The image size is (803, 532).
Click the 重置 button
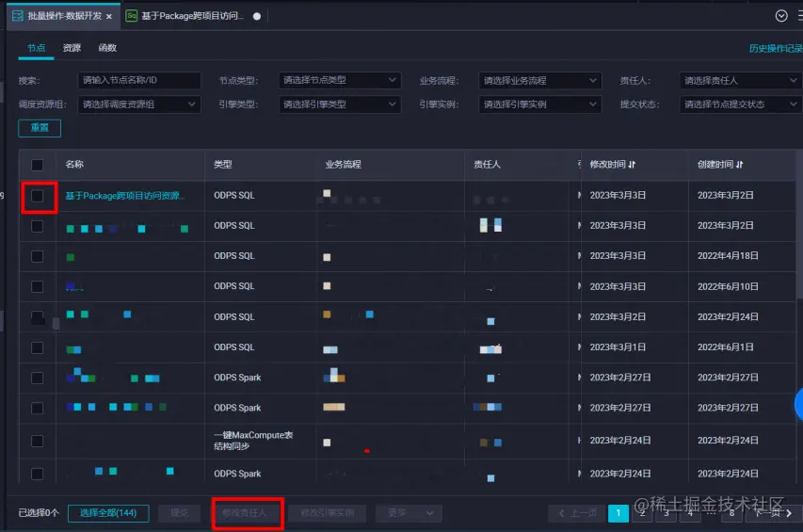pos(40,128)
